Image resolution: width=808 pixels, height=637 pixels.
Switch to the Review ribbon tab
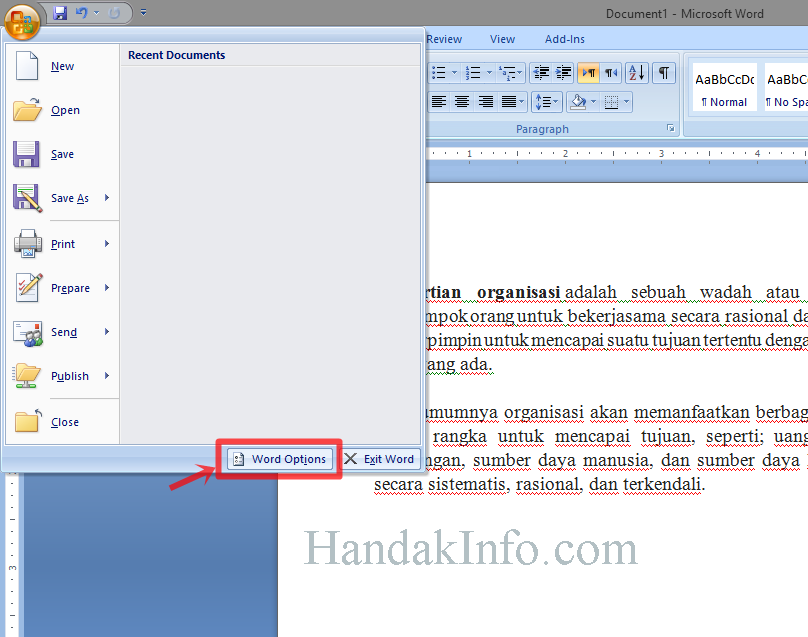(444, 39)
